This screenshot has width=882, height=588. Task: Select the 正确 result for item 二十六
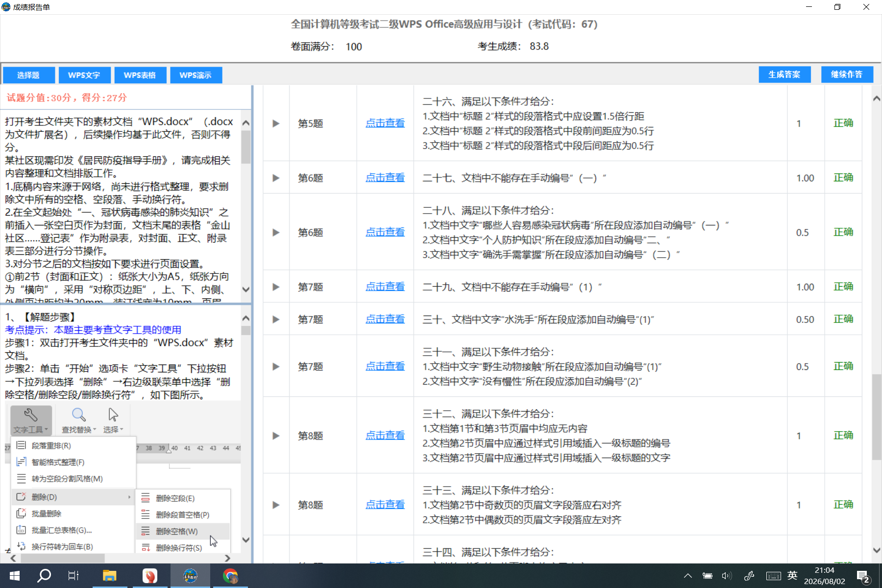point(843,123)
